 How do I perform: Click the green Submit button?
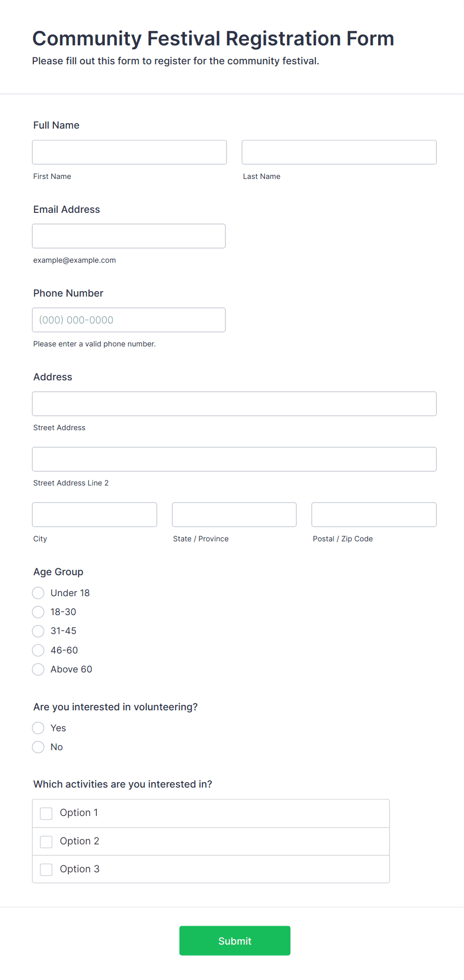click(x=235, y=941)
